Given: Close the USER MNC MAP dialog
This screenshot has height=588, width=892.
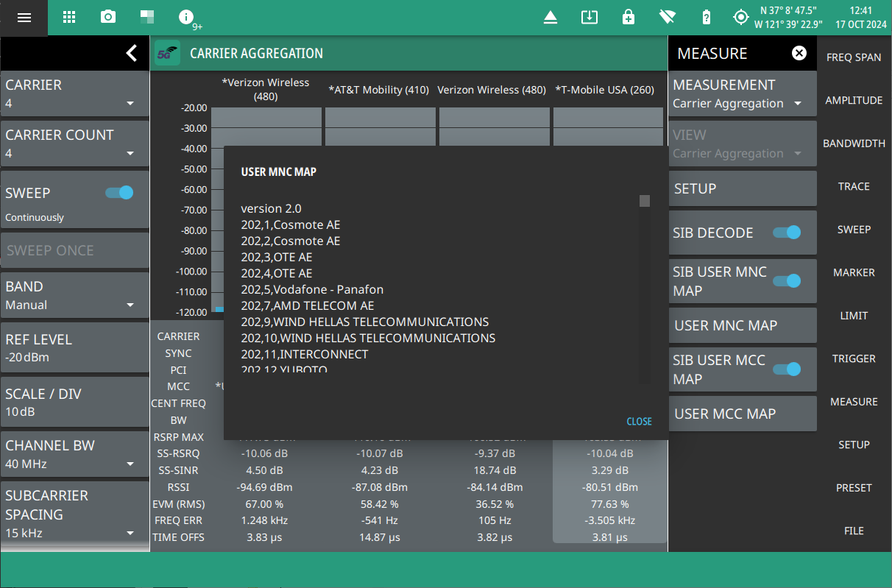Looking at the screenshot, I should click(639, 422).
